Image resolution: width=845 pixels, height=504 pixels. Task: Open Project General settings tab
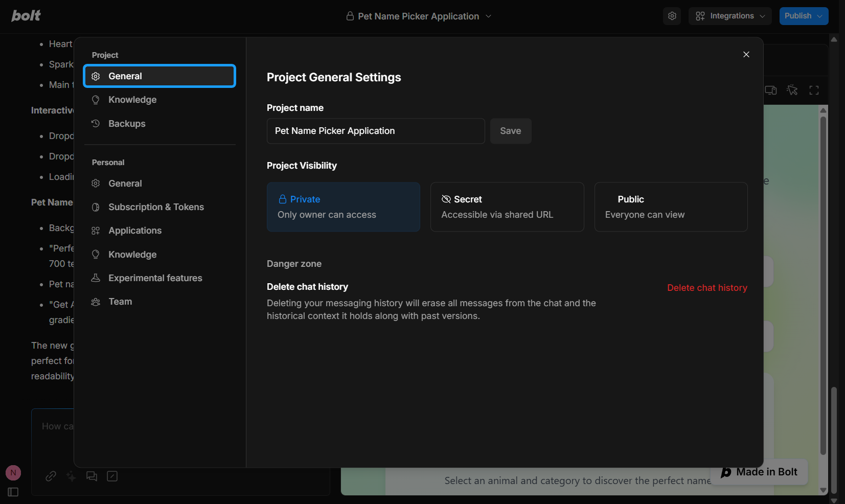point(159,76)
